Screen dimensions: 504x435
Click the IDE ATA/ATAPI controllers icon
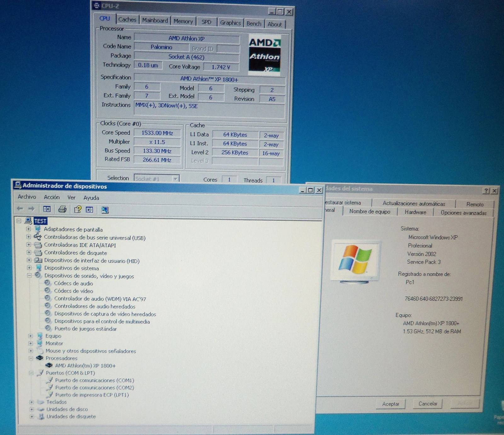click(x=38, y=245)
